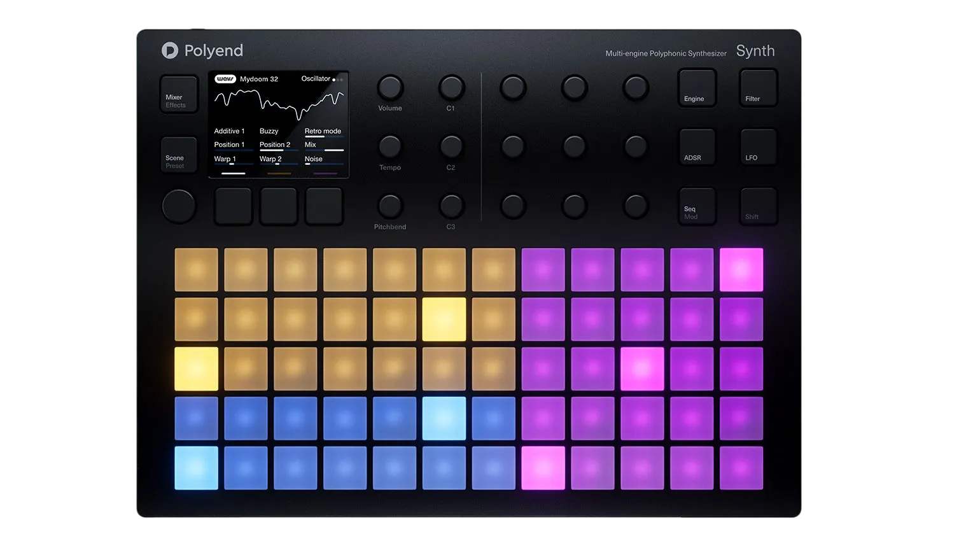
Task: Select the Engine button
Action: coord(697,87)
